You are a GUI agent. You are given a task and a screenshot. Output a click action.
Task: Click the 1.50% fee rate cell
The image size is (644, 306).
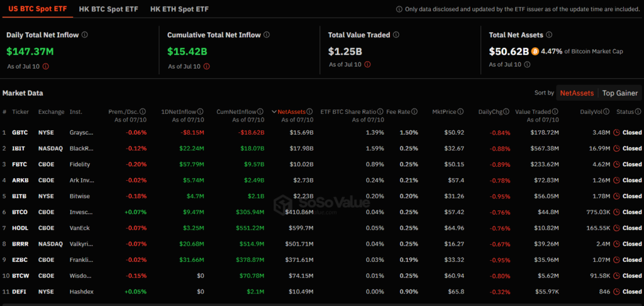point(409,132)
